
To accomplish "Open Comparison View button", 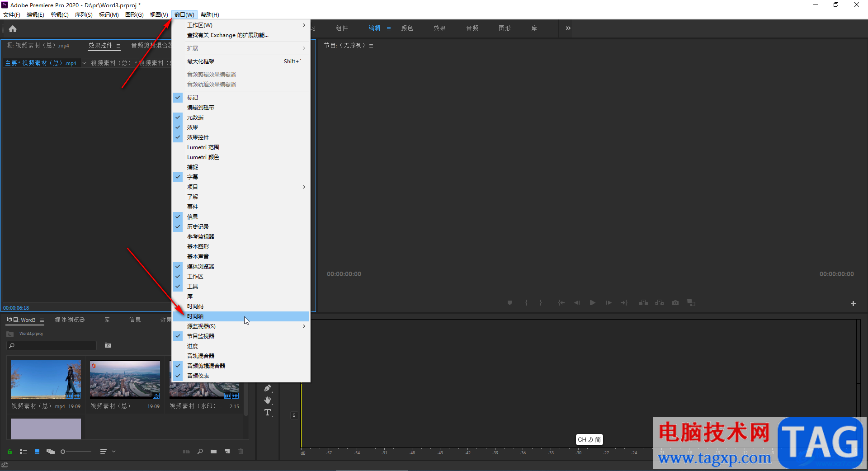I will click(x=691, y=303).
